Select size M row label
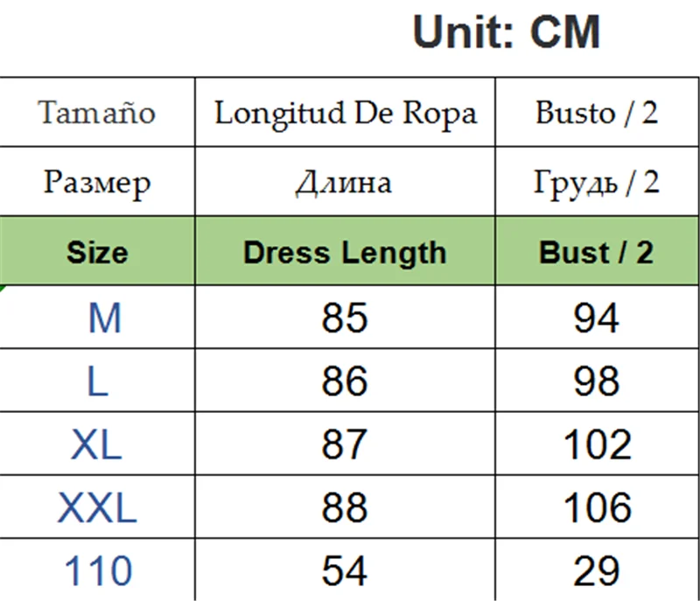The height and width of the screenshot is (601, 700). (104, 319)
